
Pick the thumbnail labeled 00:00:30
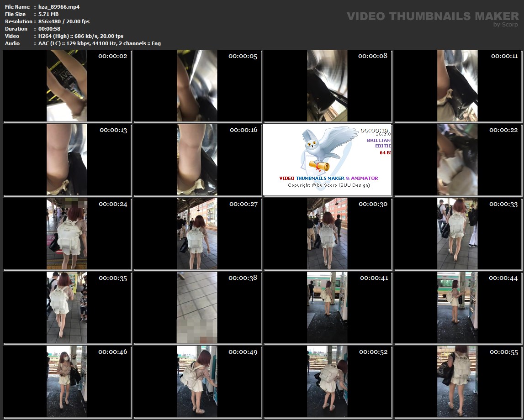(327, 234)
